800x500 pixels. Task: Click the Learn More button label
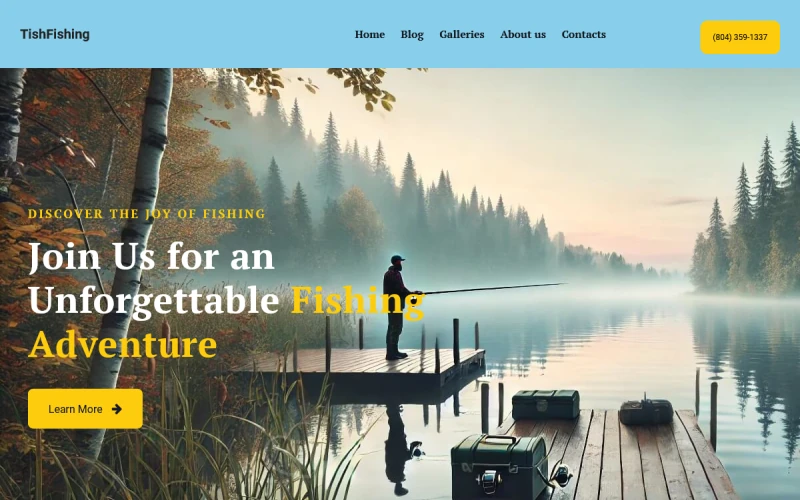[x=75, y=409]
